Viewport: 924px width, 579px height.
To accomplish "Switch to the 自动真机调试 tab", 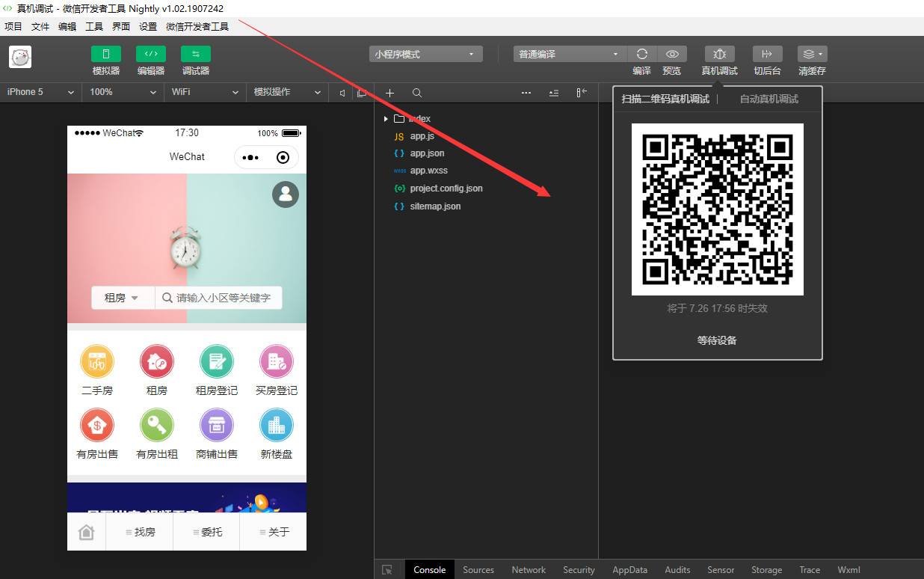I will click(769, 99).
